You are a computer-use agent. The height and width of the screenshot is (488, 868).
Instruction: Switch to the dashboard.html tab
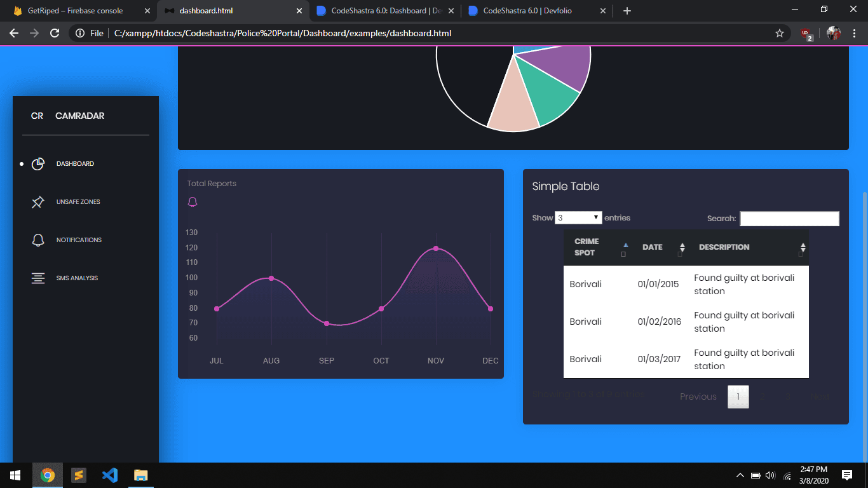click(x=232, y=11)
